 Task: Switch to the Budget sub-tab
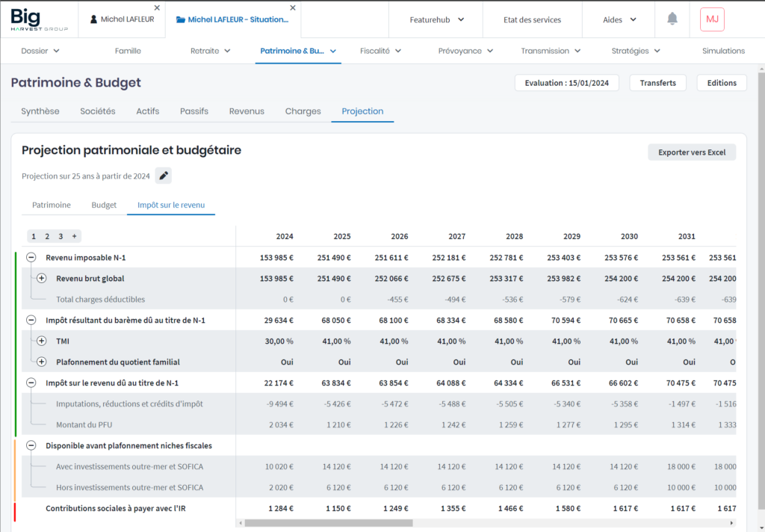[x=104, y=205]
